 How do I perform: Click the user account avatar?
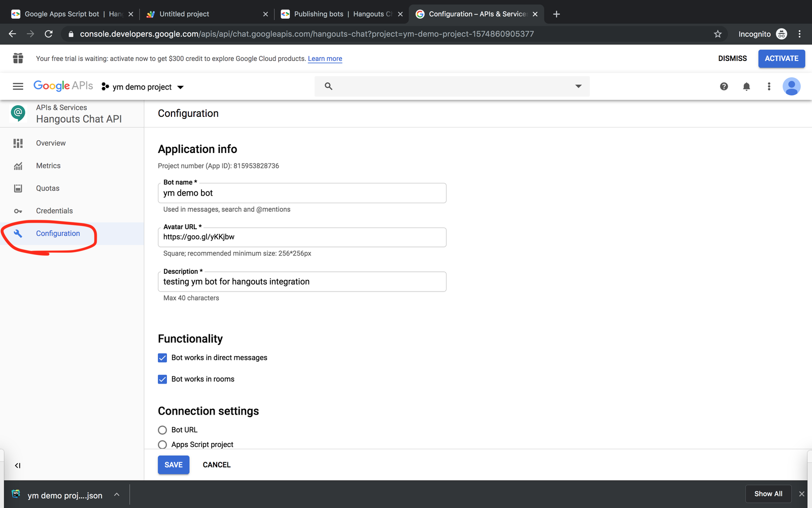tap(791, 86)
